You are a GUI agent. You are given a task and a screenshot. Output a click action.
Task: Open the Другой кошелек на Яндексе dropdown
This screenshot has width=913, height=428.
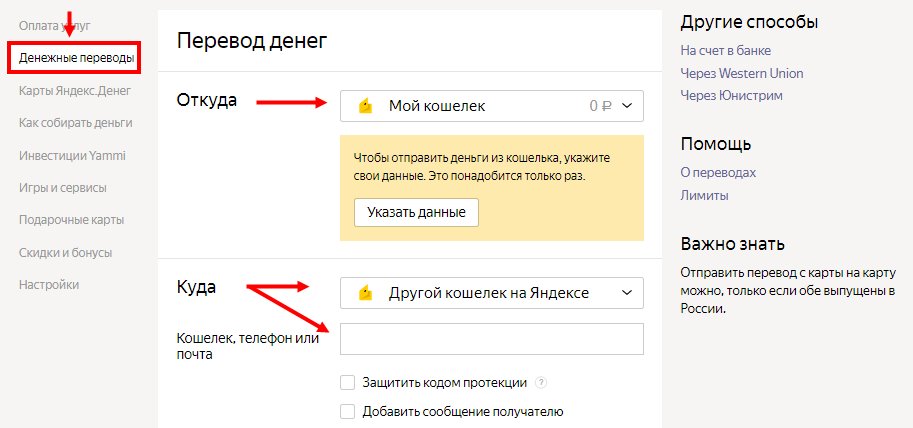[x=491, y=293]
